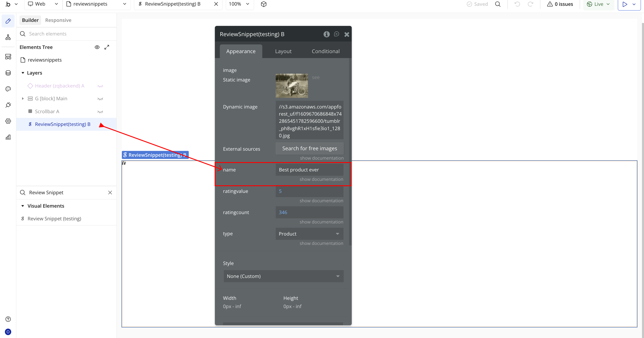Open the Logs chart icon
644x338 pixels.
(x=8, y=137)
